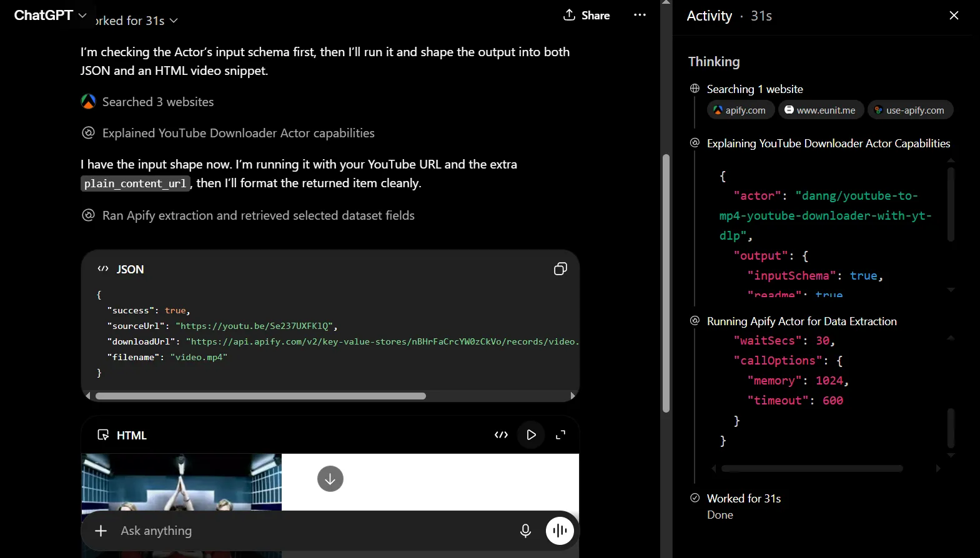980x558 pixels.
Task: Click the 'Worked for 31s' activity entry
Action: (x=743, y=499)
